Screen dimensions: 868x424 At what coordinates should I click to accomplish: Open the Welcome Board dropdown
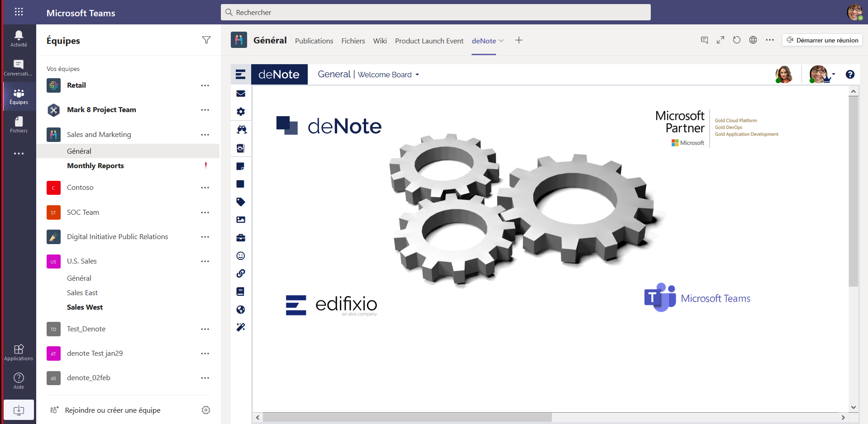point(417,75)
